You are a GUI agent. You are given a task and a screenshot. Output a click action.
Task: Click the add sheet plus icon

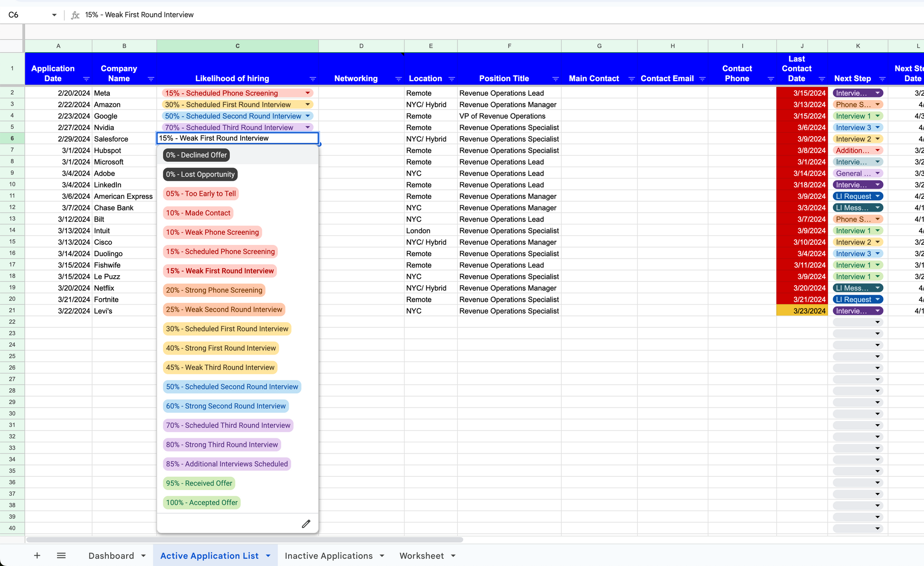point(37,556)
